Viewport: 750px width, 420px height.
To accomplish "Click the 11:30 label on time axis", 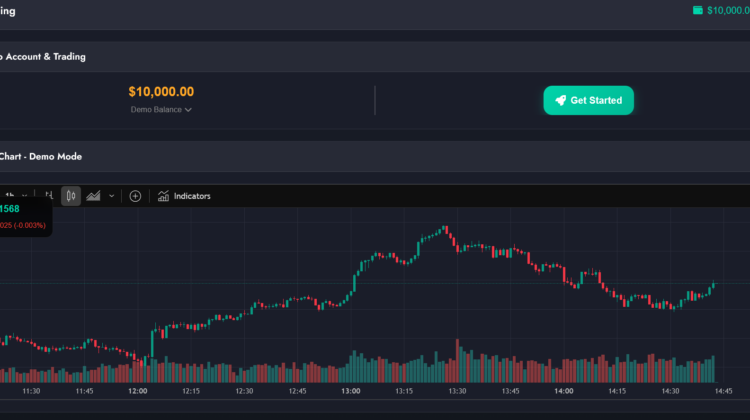I will coord(31,391).
